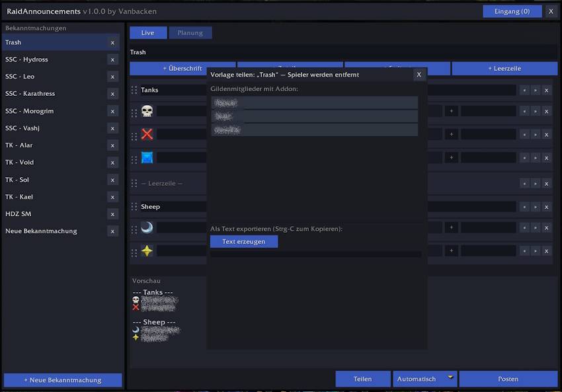Click the Posten button
Screen dimensions: 562x392
[x=508, y=379]
